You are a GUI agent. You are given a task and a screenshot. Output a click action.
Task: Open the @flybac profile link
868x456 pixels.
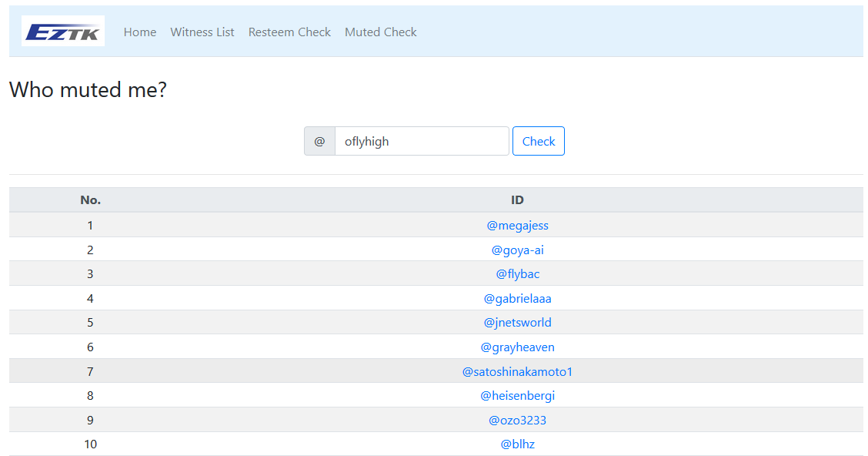click(518, 274)
